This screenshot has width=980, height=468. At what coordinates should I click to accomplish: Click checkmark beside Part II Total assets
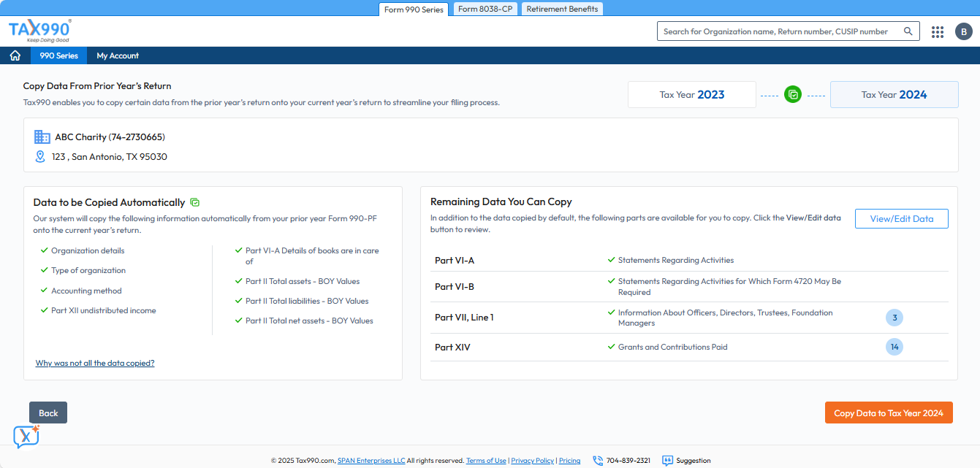point(239,281)
